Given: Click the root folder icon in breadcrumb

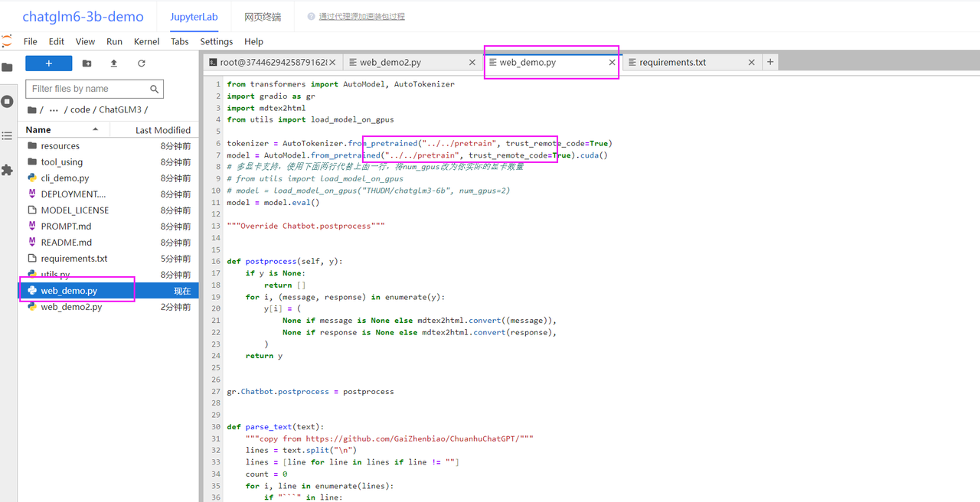Looking at the screenshot, I should tap(32, 109).
